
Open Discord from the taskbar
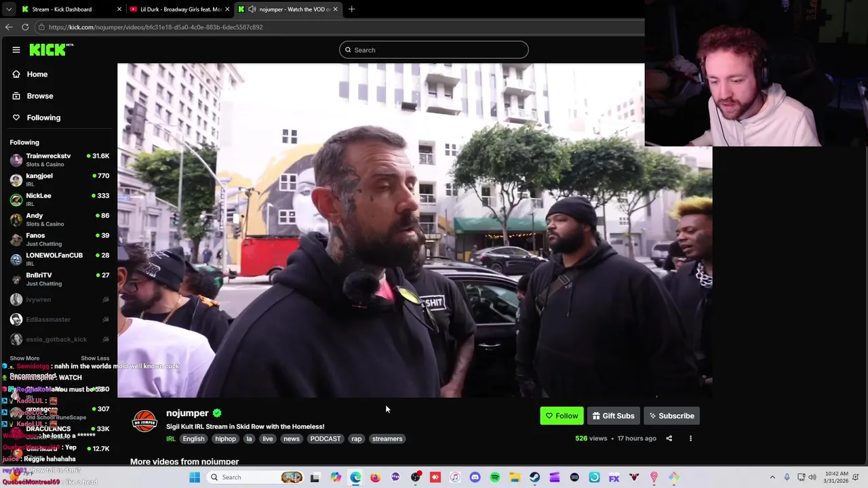point(475,477)
